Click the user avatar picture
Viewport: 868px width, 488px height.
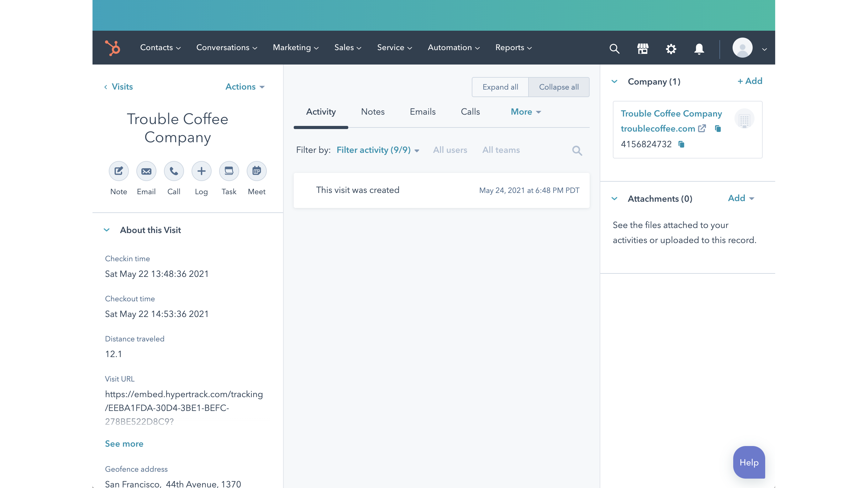pyautogui.click(x=742, y=48)
